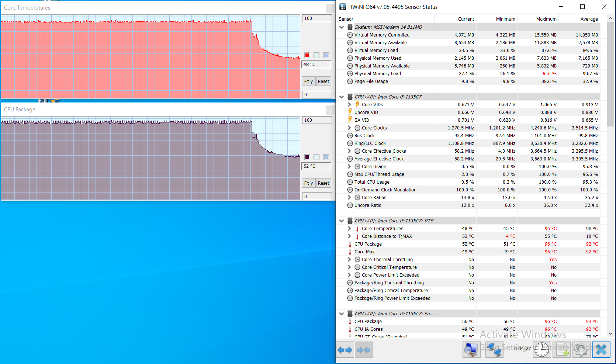Click the 0 minimum field in CPU Package graph
This screenshot has width=616, height=364.
[317, 197]
